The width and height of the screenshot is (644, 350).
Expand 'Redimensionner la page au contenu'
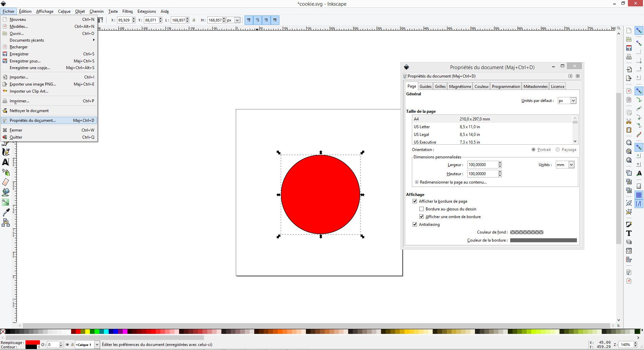click(x=417, y=182)
